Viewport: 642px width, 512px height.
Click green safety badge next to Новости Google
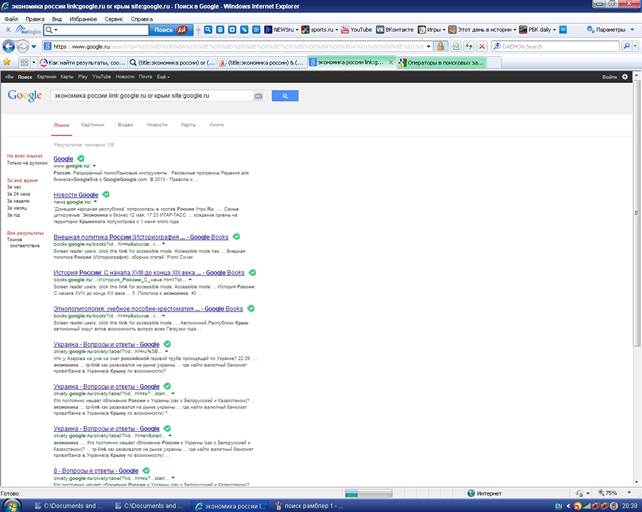106,195
